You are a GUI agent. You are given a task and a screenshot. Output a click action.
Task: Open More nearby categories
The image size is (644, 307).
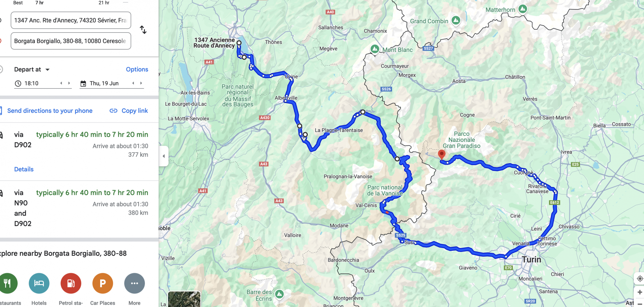[x=135, y=283]
